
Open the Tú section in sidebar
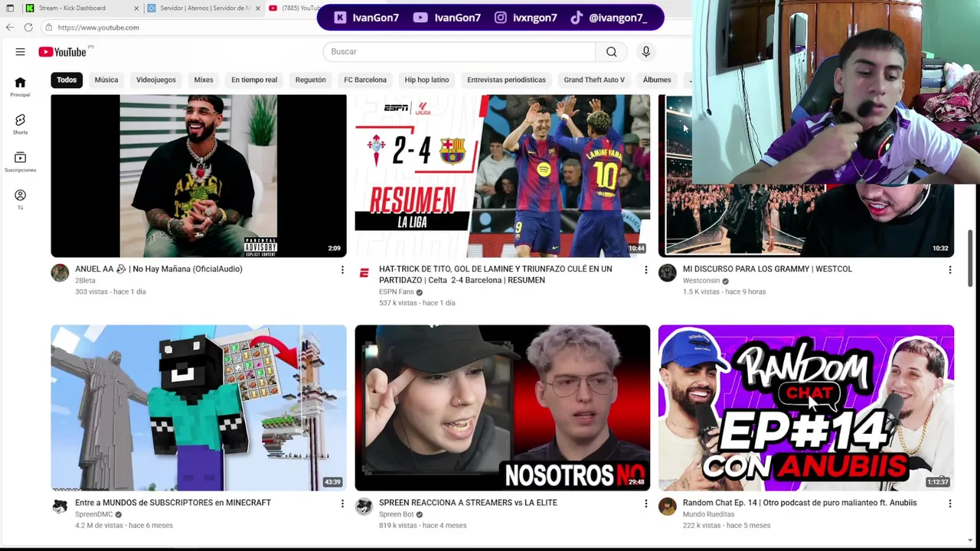[20, 199]
